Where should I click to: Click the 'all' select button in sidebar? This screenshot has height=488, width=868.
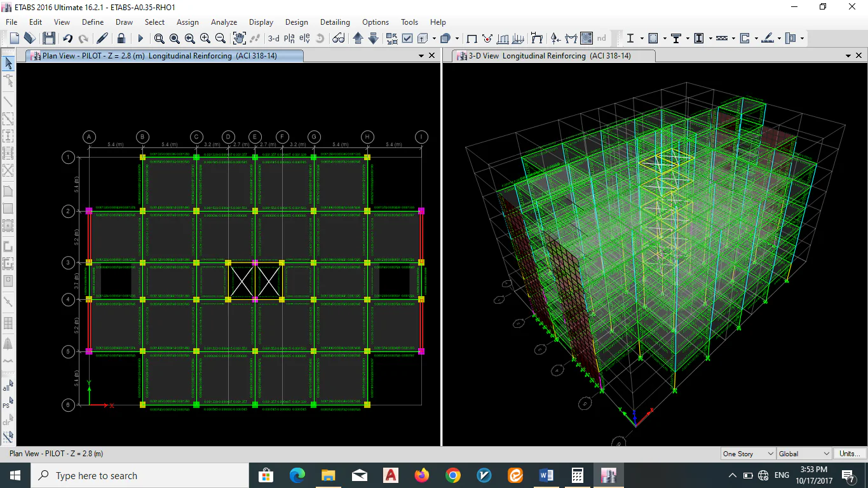pos(8,386)
